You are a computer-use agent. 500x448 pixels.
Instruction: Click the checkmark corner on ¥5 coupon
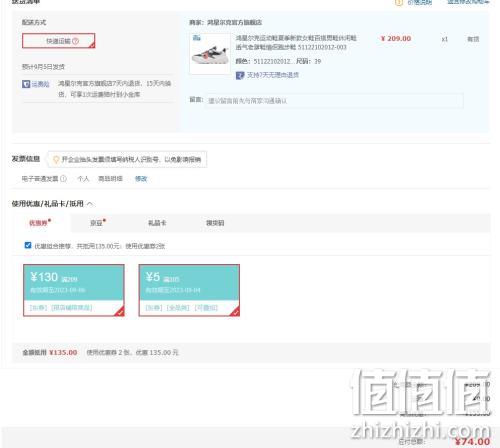(x=235, y=312)
